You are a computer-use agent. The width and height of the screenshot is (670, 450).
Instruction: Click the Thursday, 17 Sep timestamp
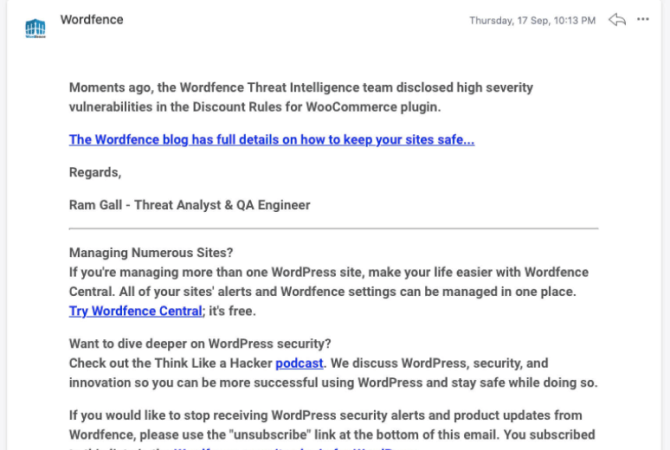click(x=532, y=21)
